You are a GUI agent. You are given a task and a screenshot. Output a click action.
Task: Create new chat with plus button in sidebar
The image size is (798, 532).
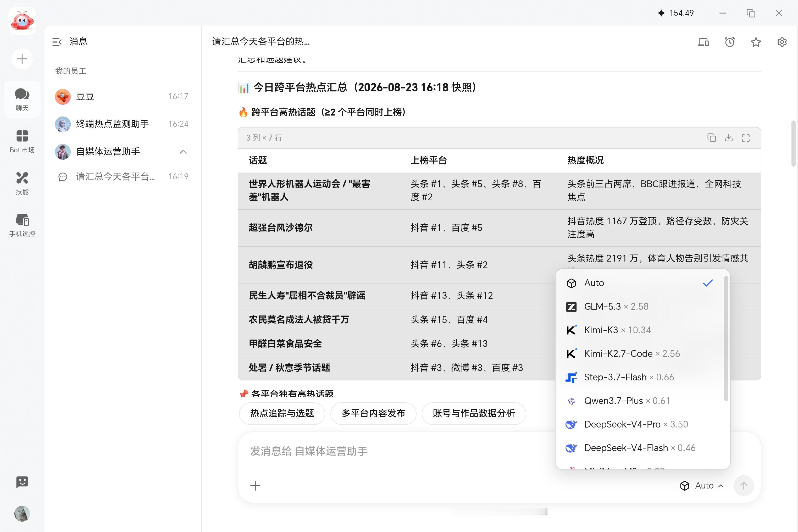22,59
